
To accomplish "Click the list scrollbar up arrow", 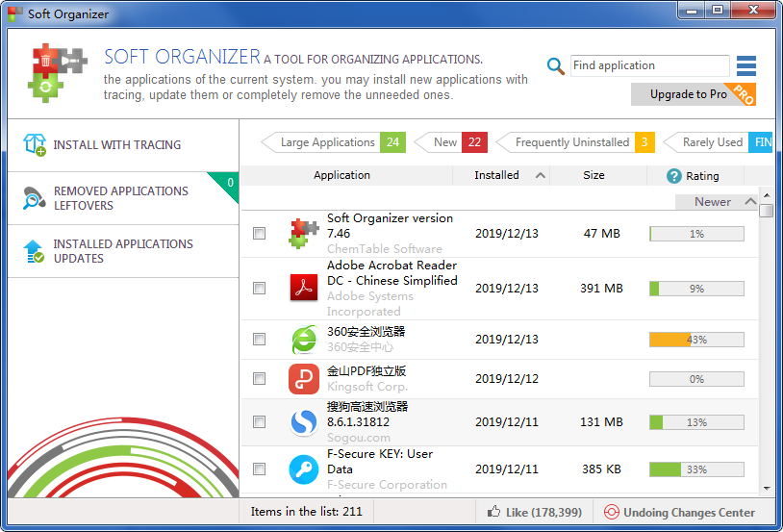I will click(767, 195).
